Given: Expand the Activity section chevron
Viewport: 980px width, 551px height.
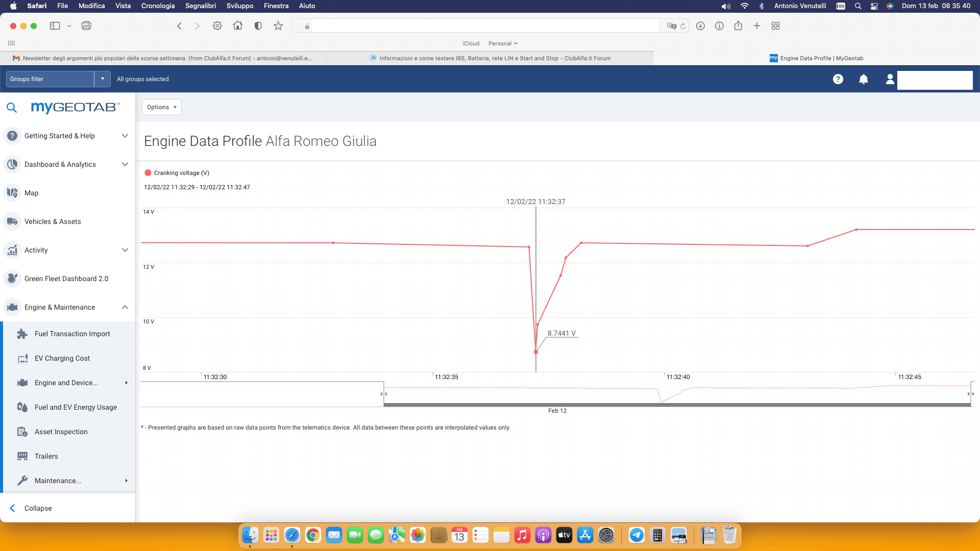Looking at the screenshot, I should pyautogui.click(x=125, y=250).
